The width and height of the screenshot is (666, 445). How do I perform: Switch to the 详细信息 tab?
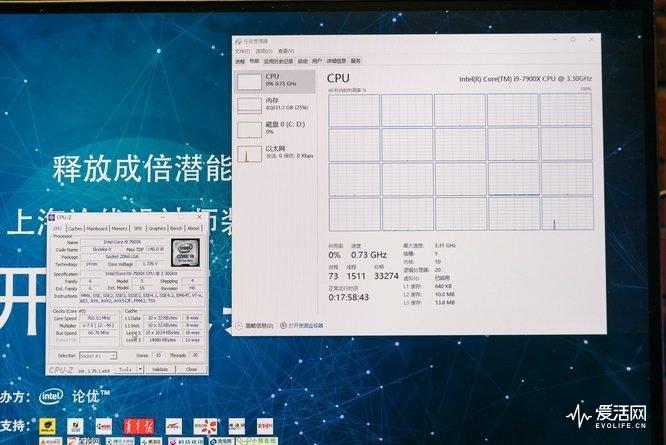click(336, 61)
